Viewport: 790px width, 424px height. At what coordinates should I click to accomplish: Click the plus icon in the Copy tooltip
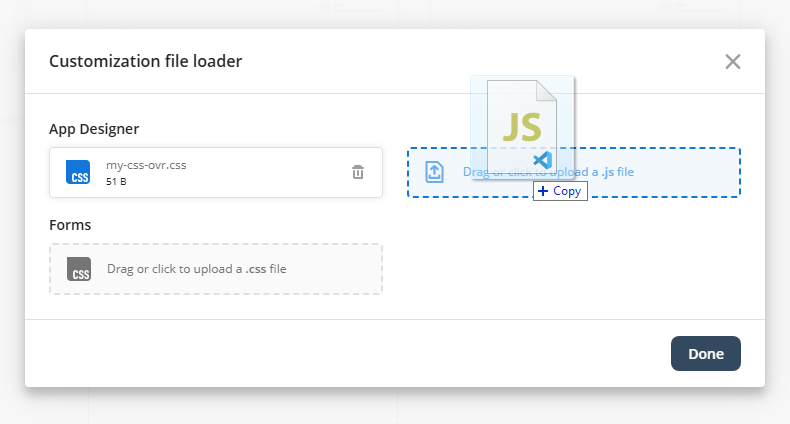pyautogui.click(x=543, y=191)
